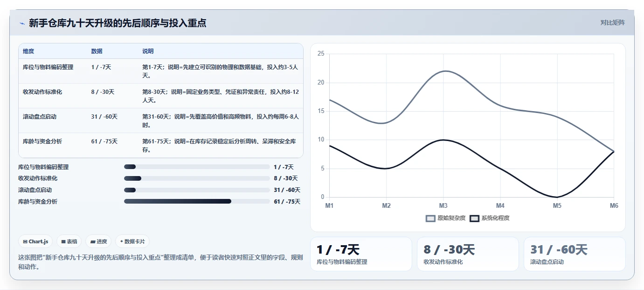Click the 滚动盘点启动 progress bar
The width and height of the screenshot is (644, 290).
click(x=197, y=190)
